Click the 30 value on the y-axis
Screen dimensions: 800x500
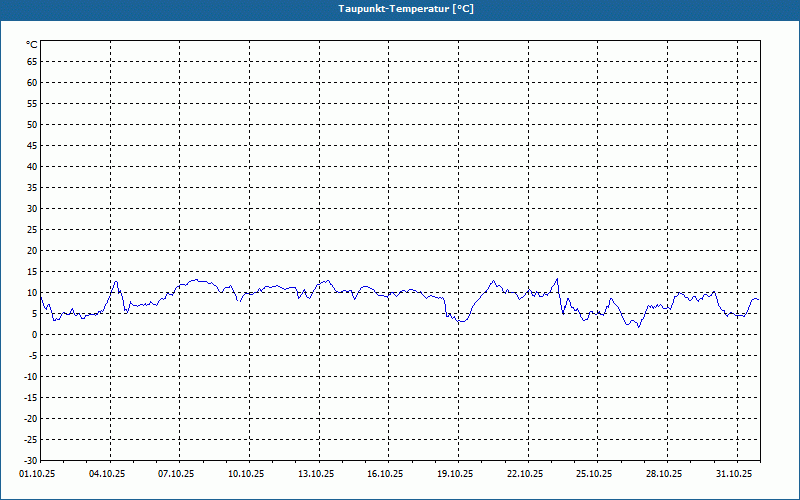click(32, 209)
